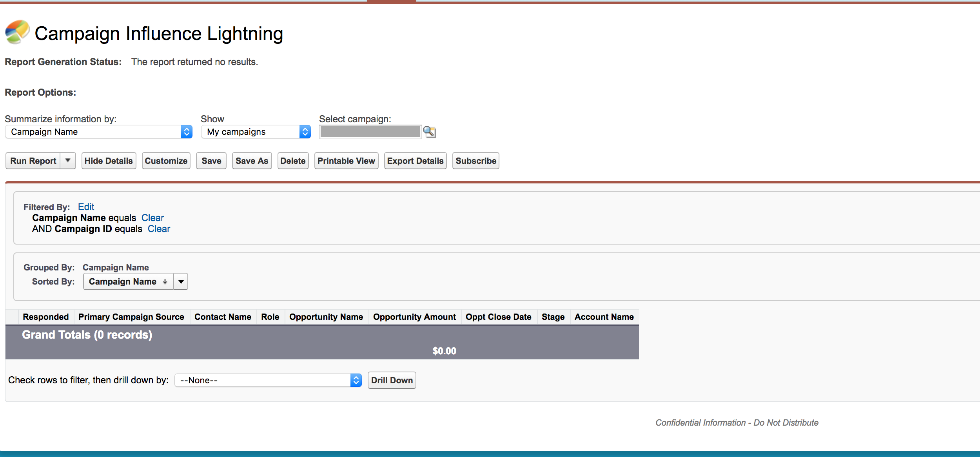Open the Sorted By arrow menu
The height and width of the screenshot is (457, 980).
pyautogui.click(x=181, y=281)
